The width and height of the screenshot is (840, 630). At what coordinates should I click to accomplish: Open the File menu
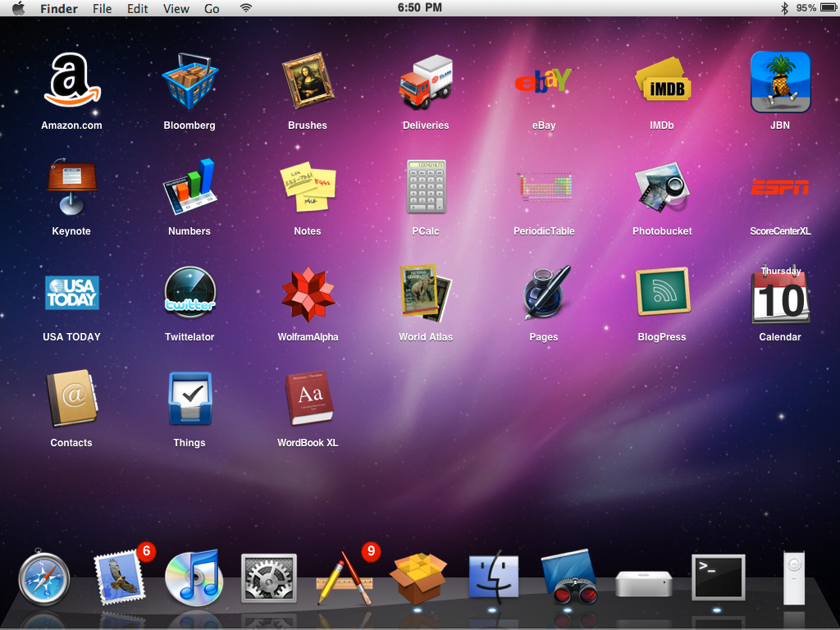(x=102, y=8)
